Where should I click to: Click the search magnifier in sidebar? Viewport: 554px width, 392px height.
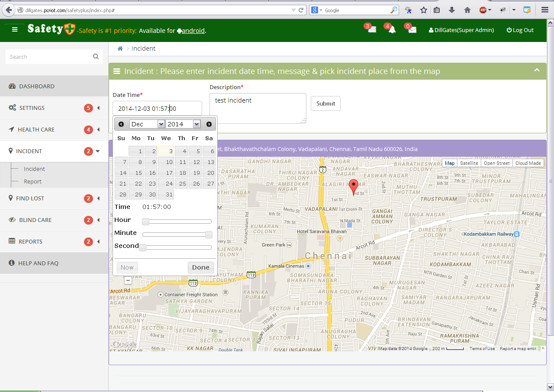(96, 57)
